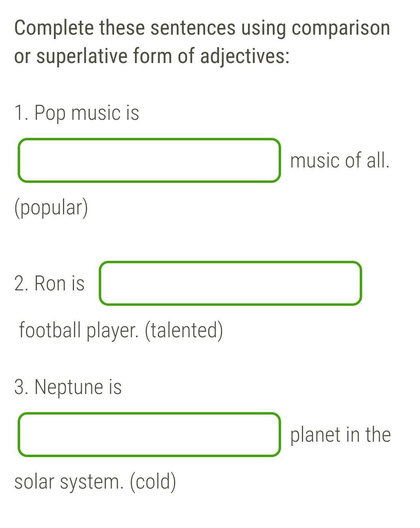Click the "(popular)" hint word
Viewport: 420px width, 528px height.
pyautogui.click(x=51, y=208)
